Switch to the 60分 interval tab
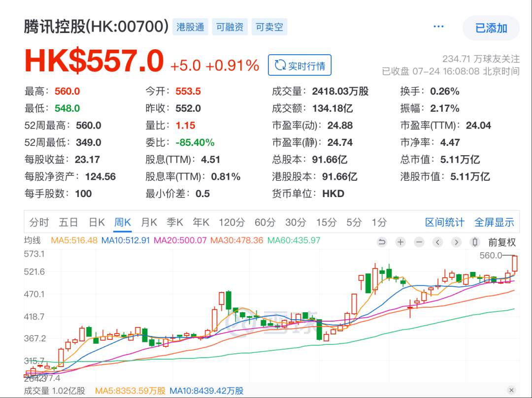This screenshot has height=398, width=532. point(265,222)
